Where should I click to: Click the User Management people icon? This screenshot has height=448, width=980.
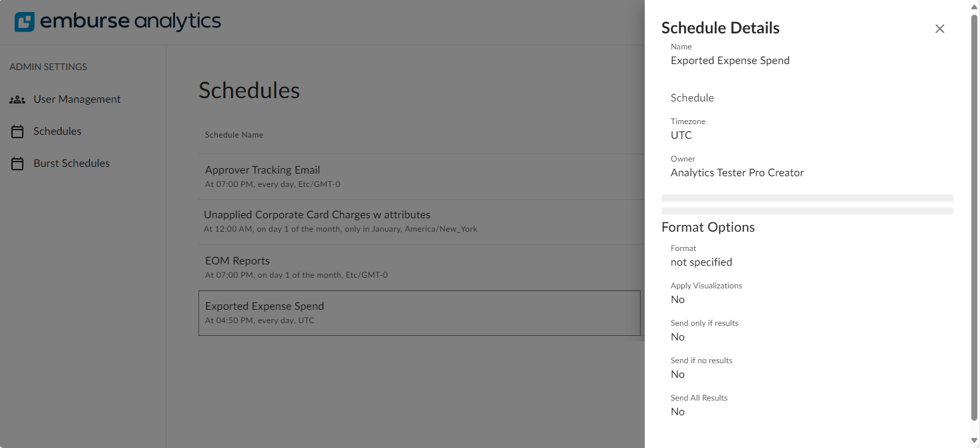17,99
